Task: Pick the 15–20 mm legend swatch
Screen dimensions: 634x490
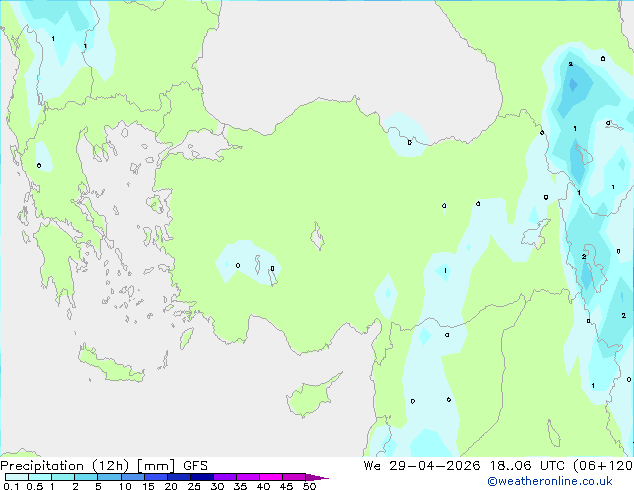Action: tap(155, 477)
